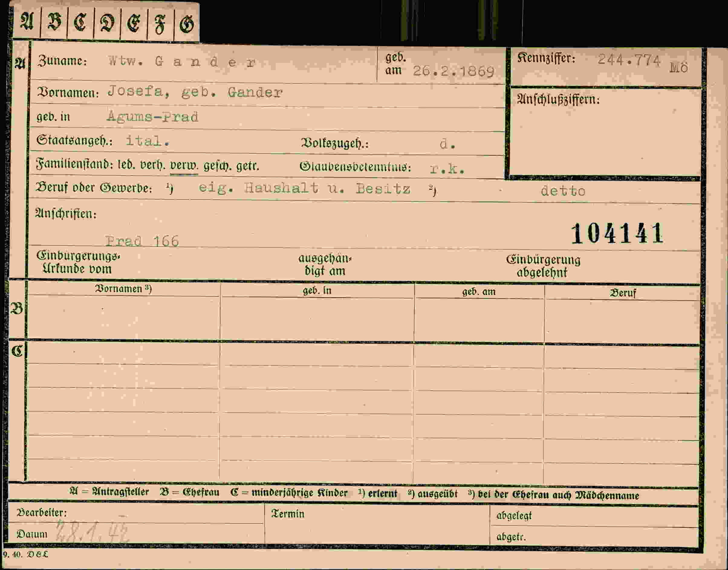Click 'Einbürgerung abgelehnt' label
Image resolution: width=728 pixels, height=570 pixels.
click(x=543, y=266)
